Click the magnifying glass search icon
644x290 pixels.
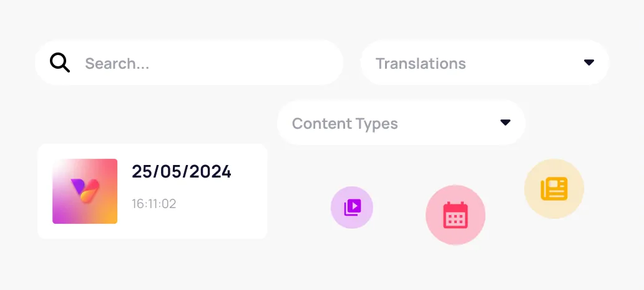(x=60, y=63)
